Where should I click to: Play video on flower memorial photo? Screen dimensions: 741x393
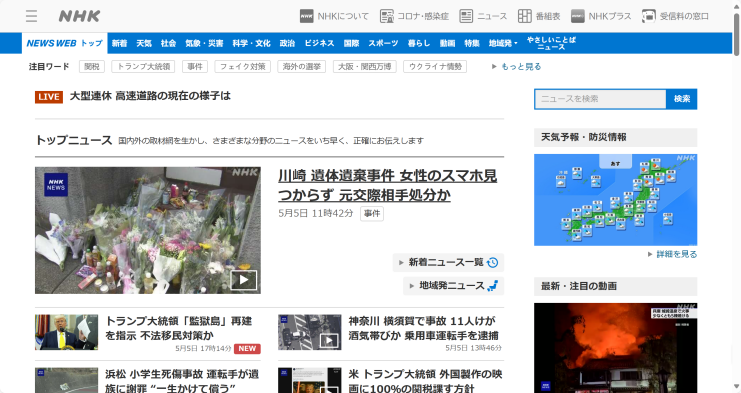click(x=243, y=280)
